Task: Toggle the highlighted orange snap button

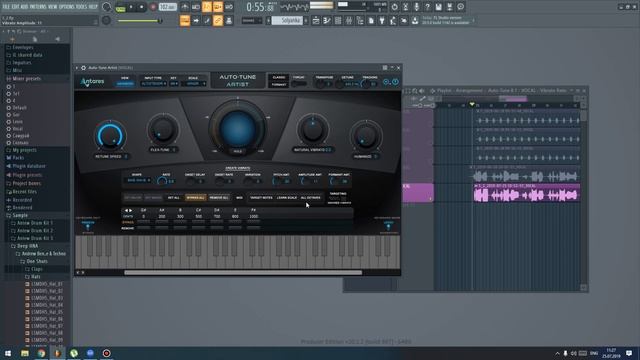Action: pos(185,20)
